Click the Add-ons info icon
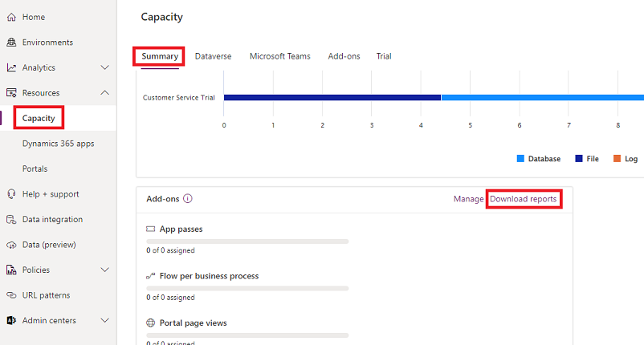Viewport: 644px width, 345px height. pos(187,199)
